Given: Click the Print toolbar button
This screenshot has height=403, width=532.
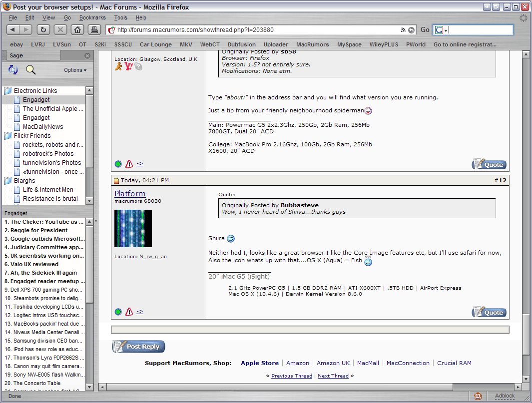Looking at the screenshot, I should (94, 30).
